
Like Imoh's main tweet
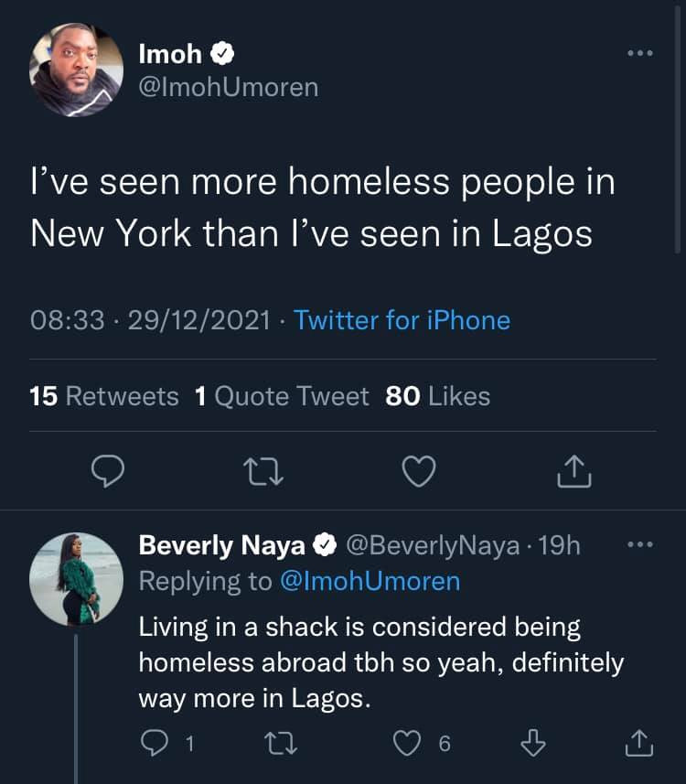pos(420,470)
